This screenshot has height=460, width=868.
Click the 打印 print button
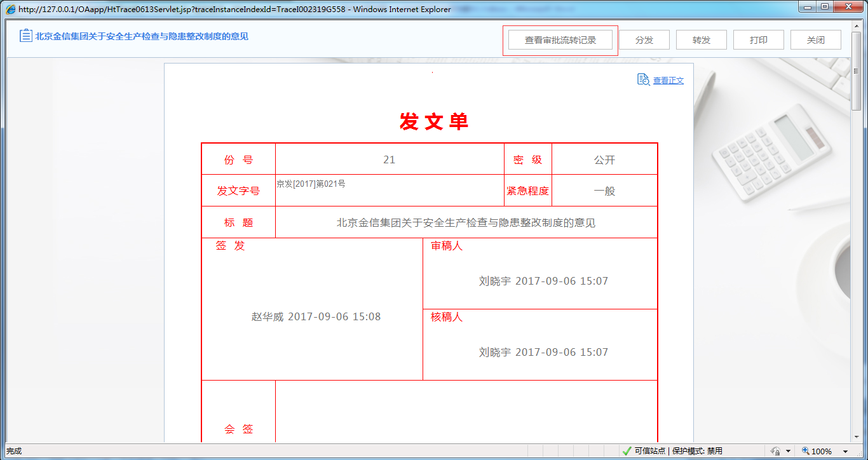pyautogui.click(x=758, y=39)
